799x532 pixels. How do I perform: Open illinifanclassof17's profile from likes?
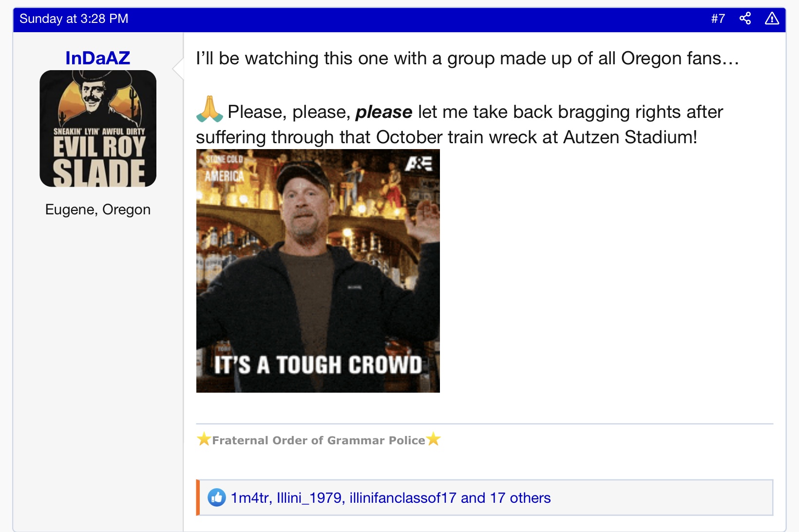tap(403, 497)
